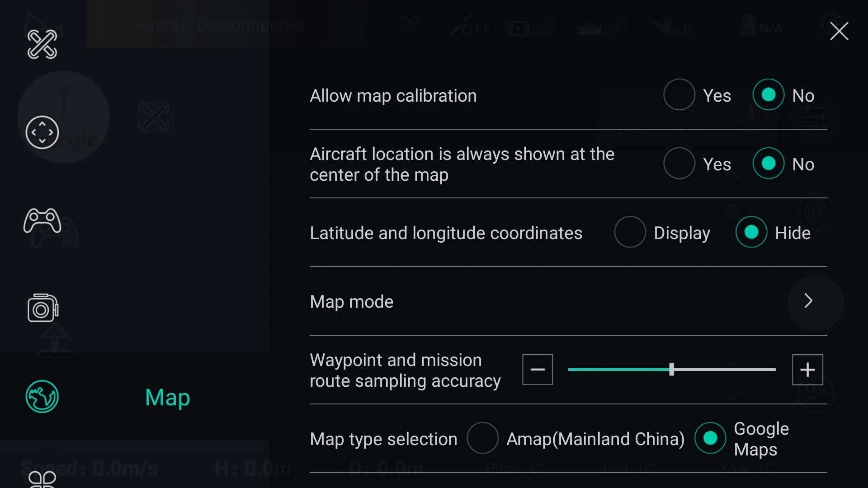Open the flight control settings icon
The height and width of the screenshot is (488, 868).
[42, 132]
